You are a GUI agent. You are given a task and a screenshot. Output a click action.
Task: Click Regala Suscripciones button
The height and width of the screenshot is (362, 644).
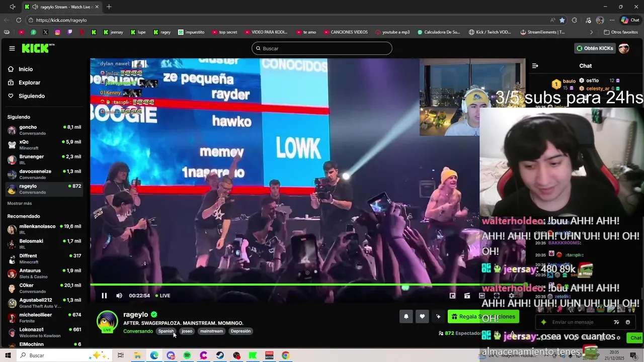(x=483, y=317)
